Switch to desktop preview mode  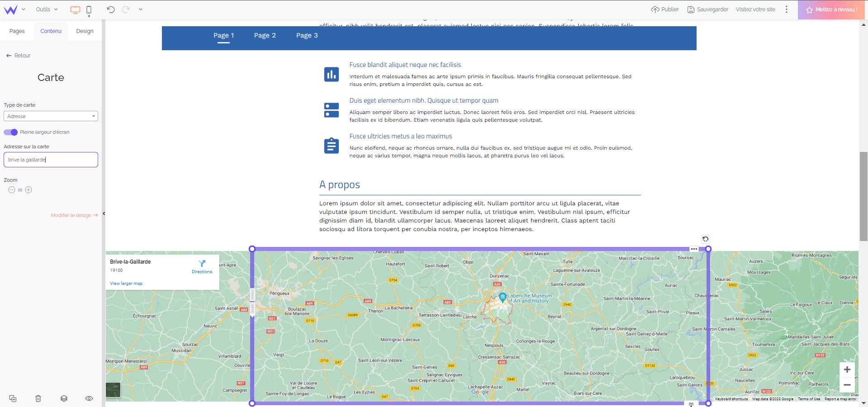click(x=75, y=9)
